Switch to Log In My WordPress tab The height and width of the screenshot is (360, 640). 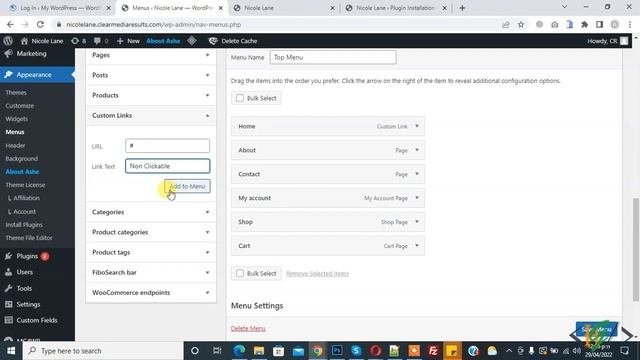[x=59, y=8]
